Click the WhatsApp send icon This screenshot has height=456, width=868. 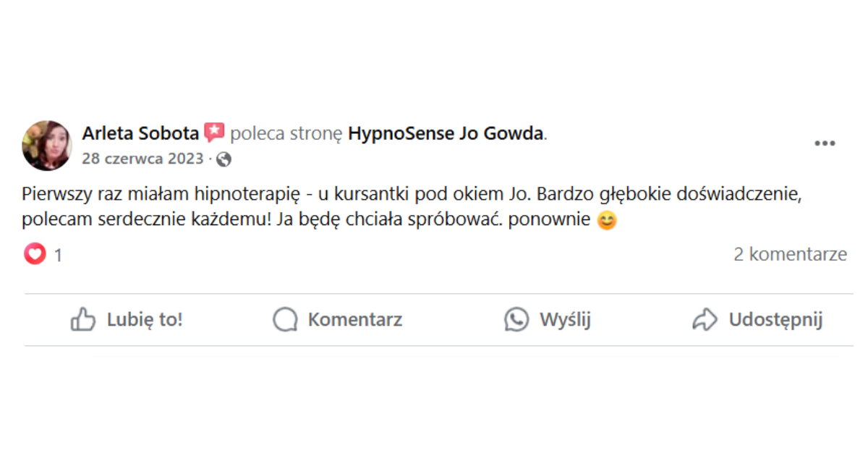[516, 319]
